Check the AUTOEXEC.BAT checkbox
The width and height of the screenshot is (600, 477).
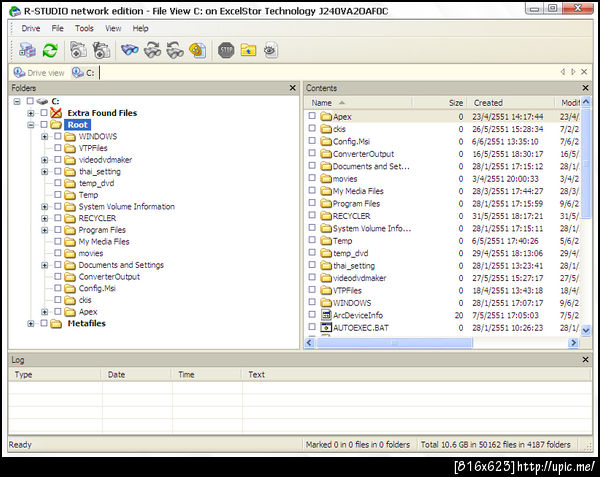(x=312, y=327)
